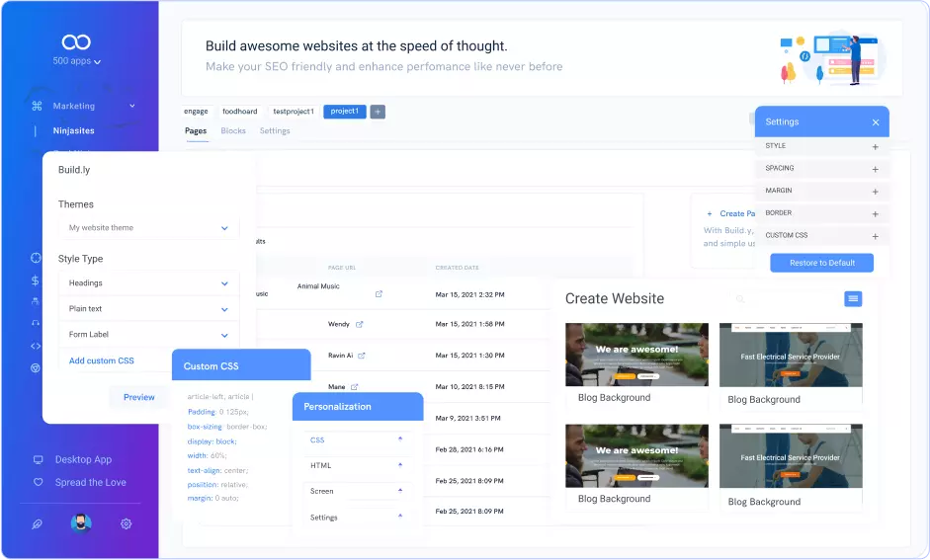The image size is (930, 560).
Task: Open external link icon beside Ravin Ai
Action: pyautogui.click(x=362, y=356)
